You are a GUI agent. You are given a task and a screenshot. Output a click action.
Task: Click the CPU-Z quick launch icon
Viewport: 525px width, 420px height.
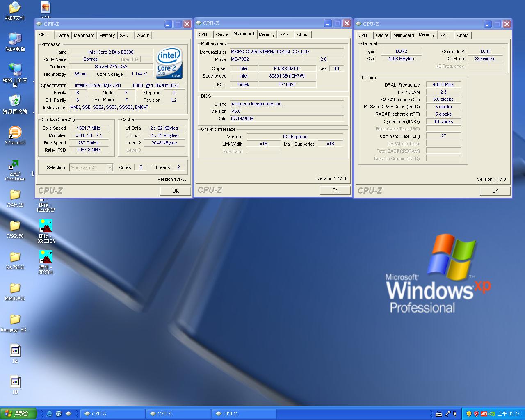(68, 414)
